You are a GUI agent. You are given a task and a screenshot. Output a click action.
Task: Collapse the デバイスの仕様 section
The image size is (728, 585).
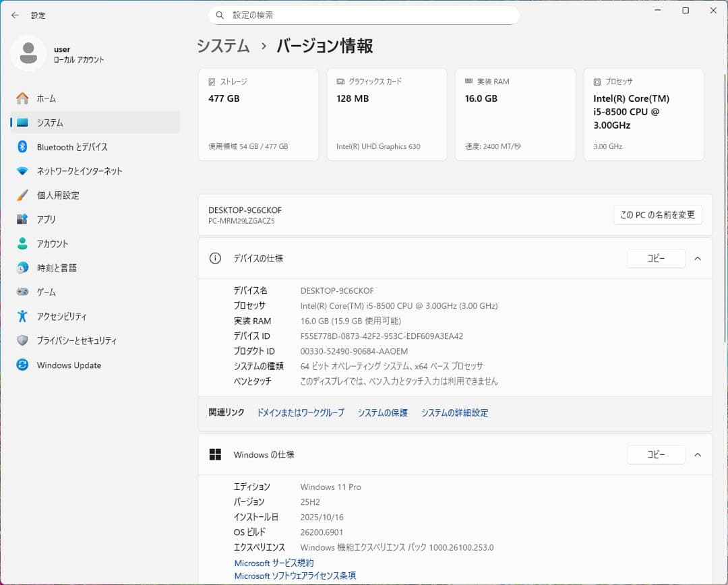pos(698,258)
